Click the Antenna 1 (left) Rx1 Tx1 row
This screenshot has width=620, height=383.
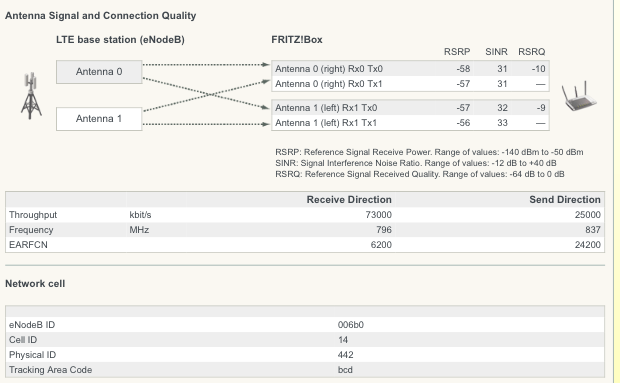click(410, 123)
